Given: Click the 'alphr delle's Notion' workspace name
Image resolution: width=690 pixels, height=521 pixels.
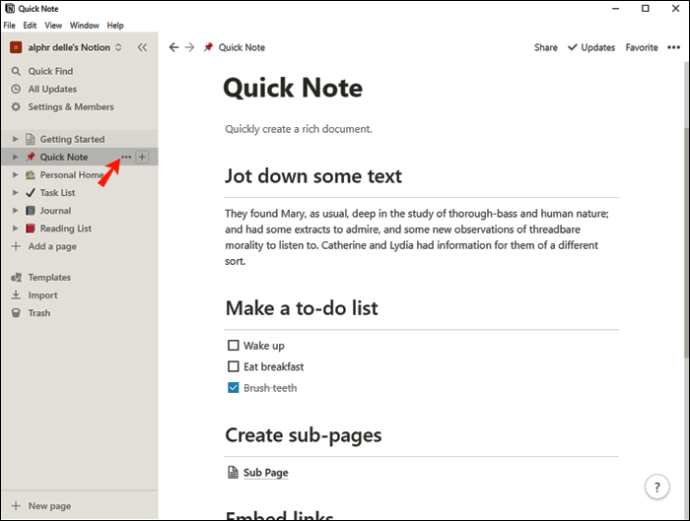Looking at the screenshot, I should click(x=69, y=47).
